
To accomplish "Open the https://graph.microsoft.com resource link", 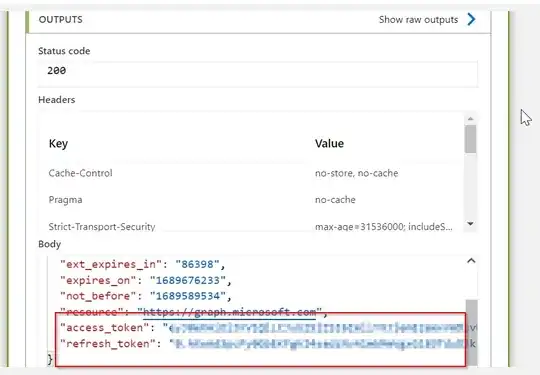I will (x=229, y=312).
